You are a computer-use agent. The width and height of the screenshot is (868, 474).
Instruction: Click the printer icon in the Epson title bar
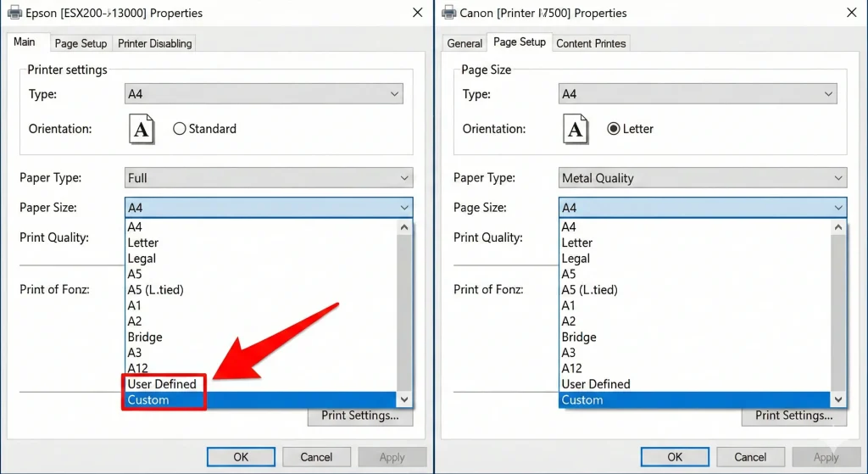(15, 12)
